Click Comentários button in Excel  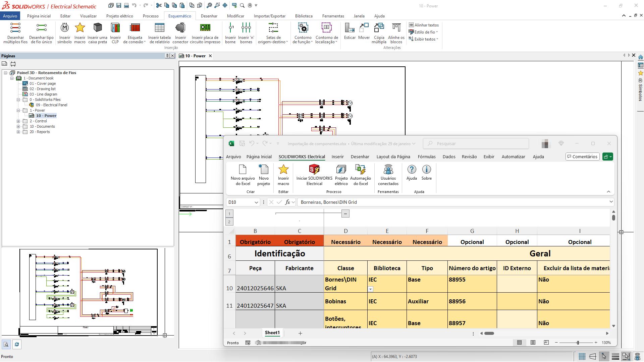point(582,157)
